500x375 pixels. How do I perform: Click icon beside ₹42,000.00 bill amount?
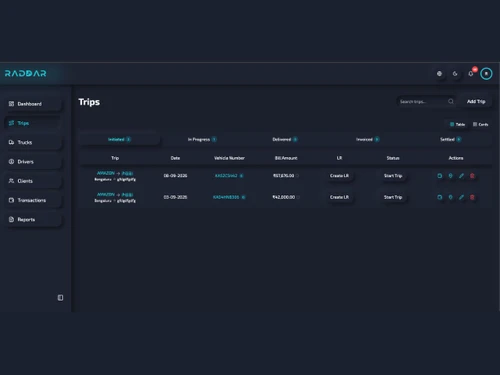[298, 197]
